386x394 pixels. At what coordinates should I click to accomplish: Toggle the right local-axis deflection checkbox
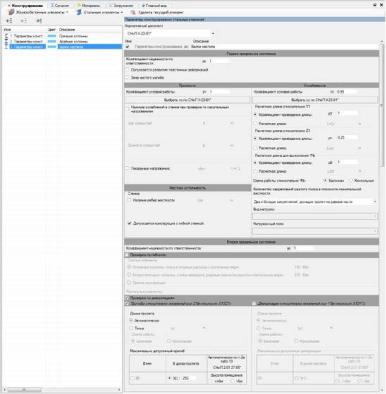[255, 303]
